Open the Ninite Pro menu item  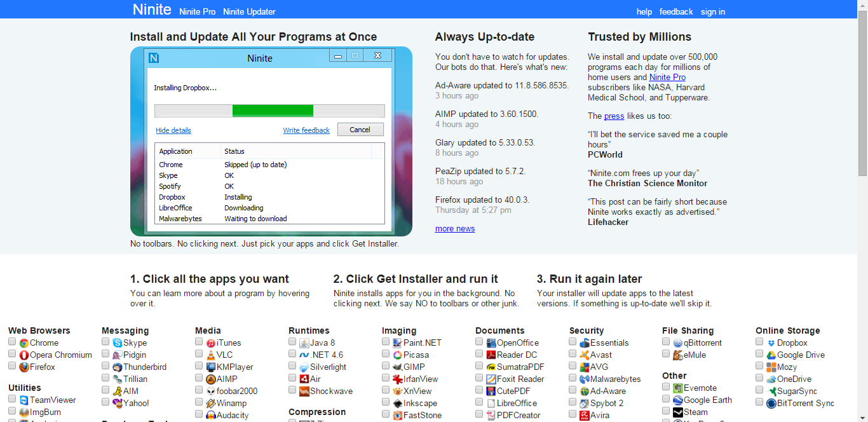tap(197, 11)
